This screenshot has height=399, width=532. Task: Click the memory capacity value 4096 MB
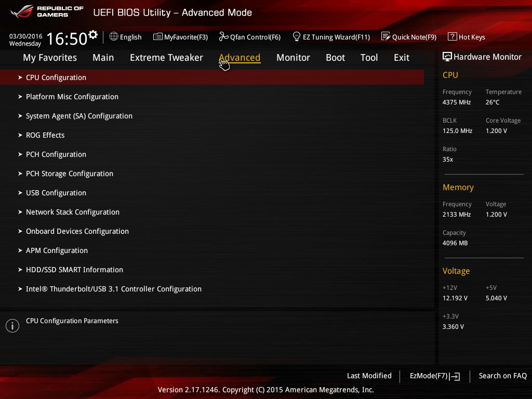[455, 243]
